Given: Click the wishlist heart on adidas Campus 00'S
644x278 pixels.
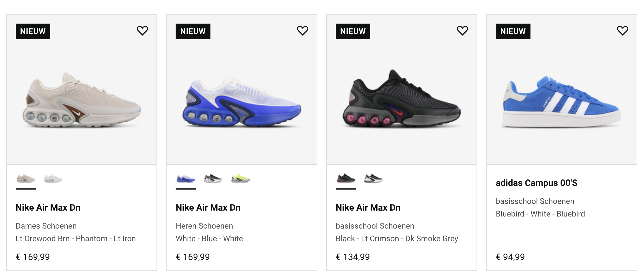Looking at the screenshot, I should point(622,31).
